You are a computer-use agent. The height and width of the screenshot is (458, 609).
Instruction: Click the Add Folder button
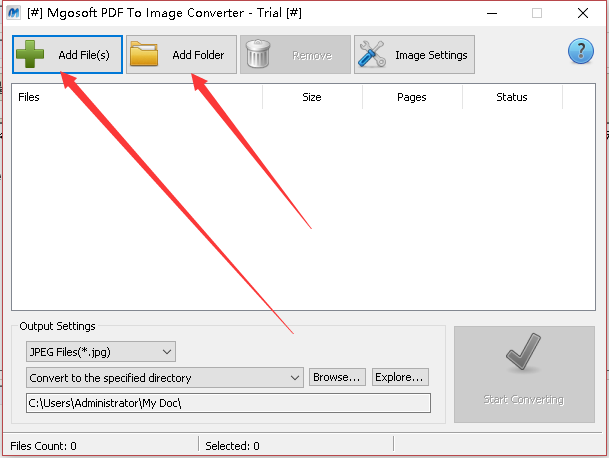[181, 54]
